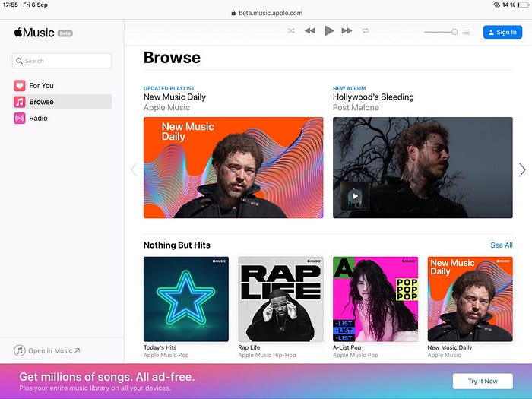532x399 pixels.
Task: Skip to the previous track
Action: pos(310,31)
